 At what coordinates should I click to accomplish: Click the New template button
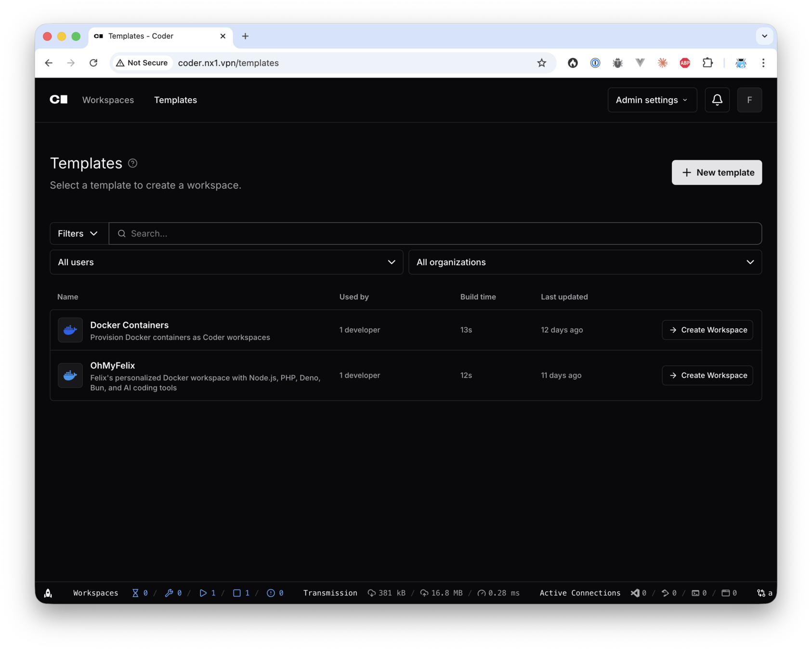(717, 172)
